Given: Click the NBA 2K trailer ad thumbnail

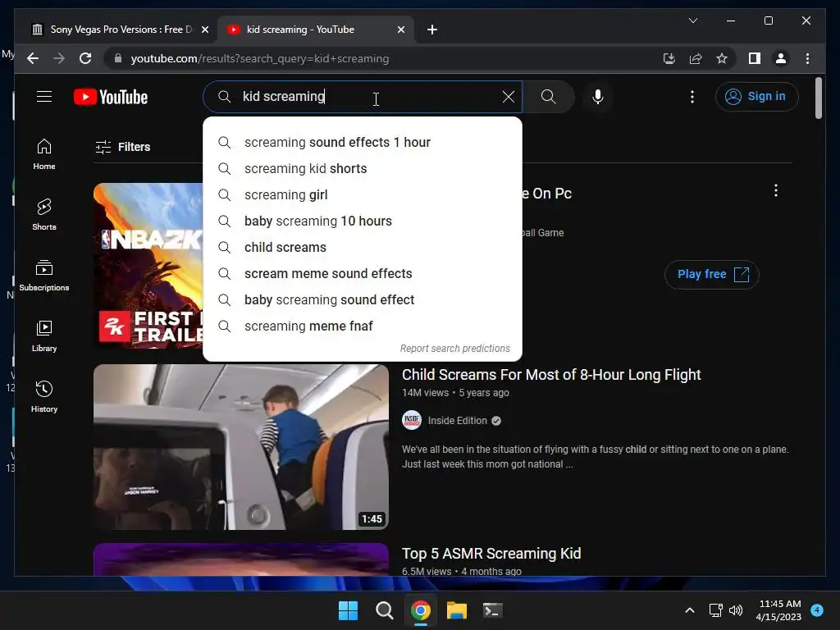Looking at the screenshot, I should tap(148, 265).
